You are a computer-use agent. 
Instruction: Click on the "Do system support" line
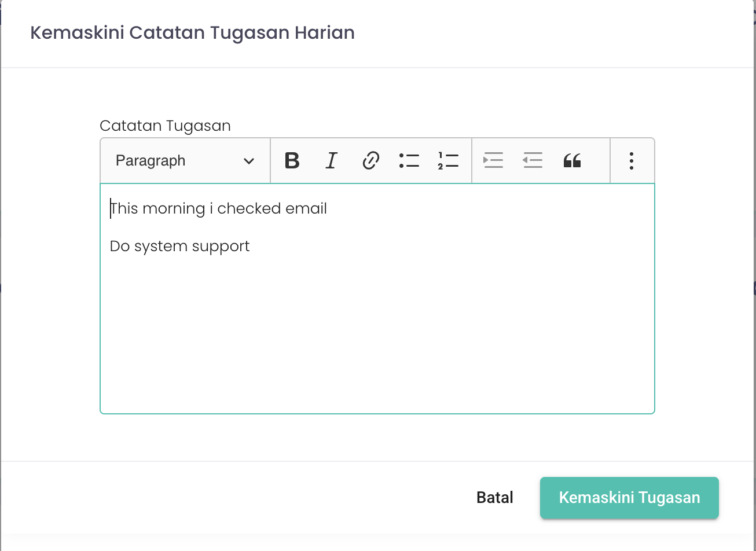coord(179,246)
